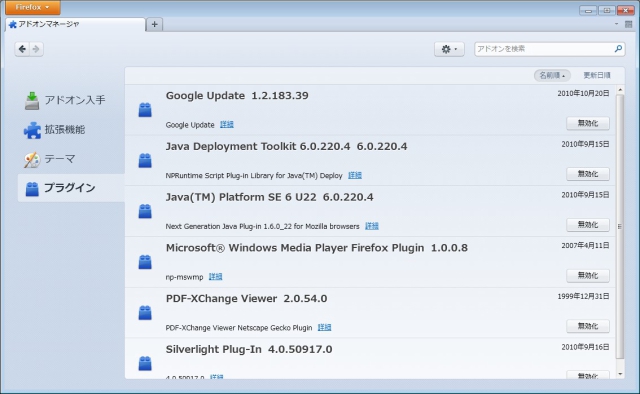The width and height of the screenshot is (640, 394).
Task: Select the アドオンマネージャ tab
Action: point(76,24)
